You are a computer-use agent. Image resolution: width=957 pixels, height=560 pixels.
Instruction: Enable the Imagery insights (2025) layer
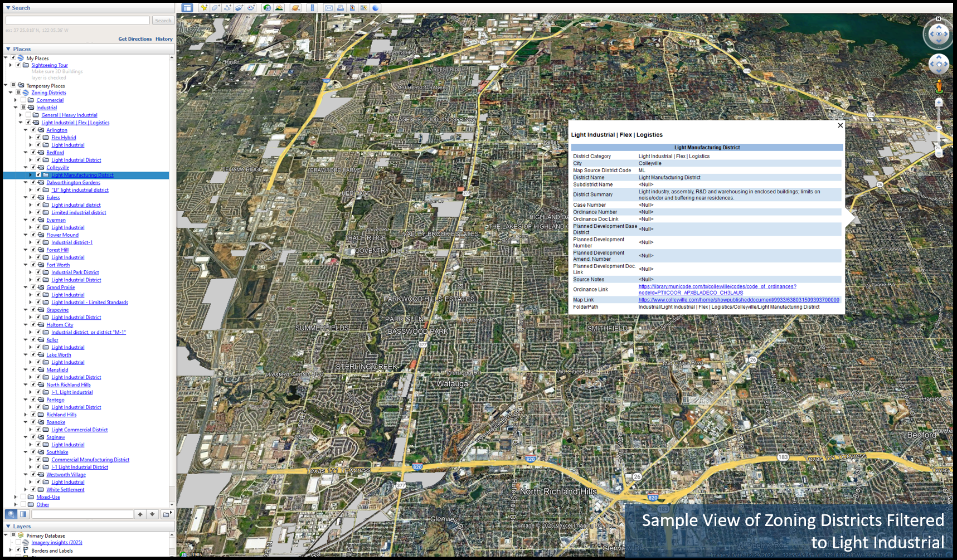click(18, 542)
